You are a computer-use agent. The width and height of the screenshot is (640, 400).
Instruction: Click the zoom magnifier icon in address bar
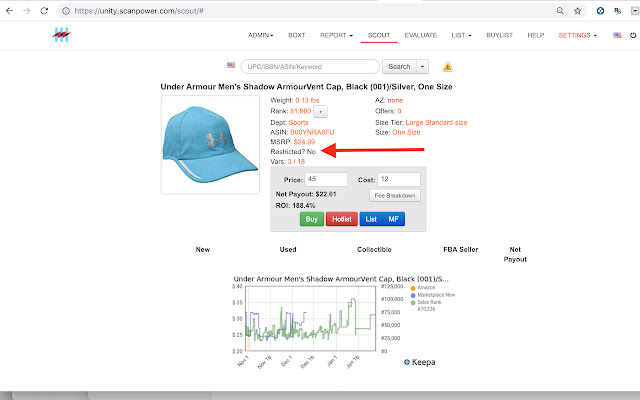(x=560, y=11)
